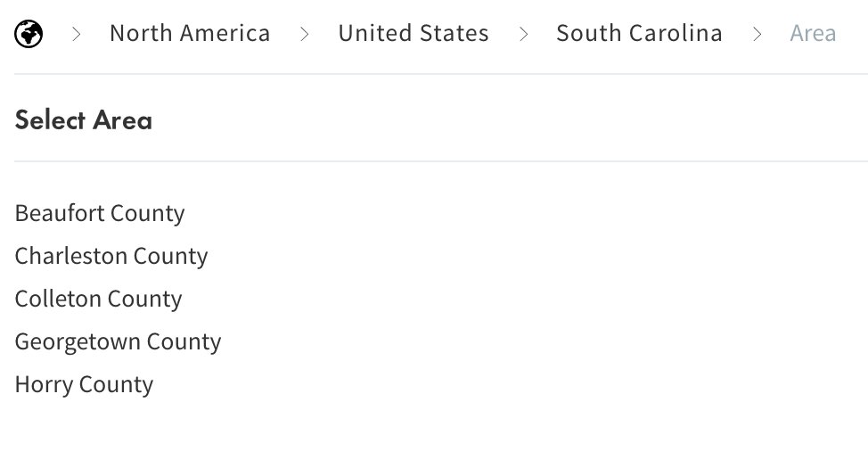Select Horry County at the list bottom
This screenshot has height=476, width=868.
pyautogui.click(x=84, y=385)
